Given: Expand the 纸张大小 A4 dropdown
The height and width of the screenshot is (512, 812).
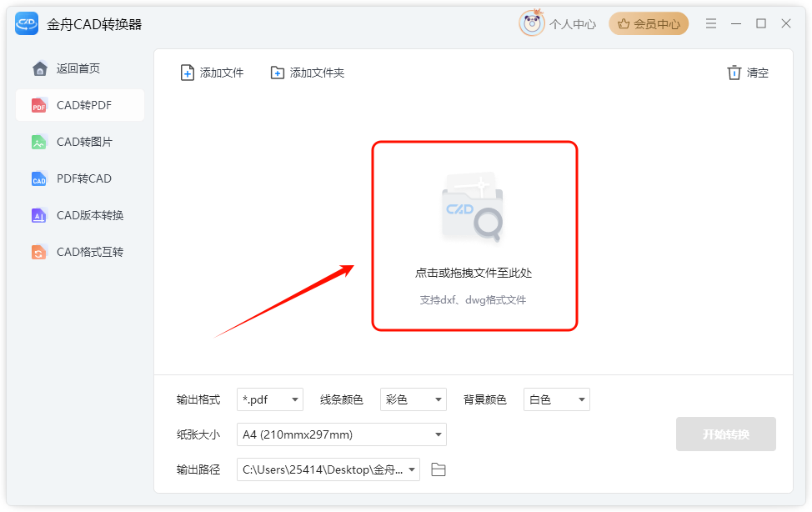Looking at the screenshot, I should coord(342,434).
